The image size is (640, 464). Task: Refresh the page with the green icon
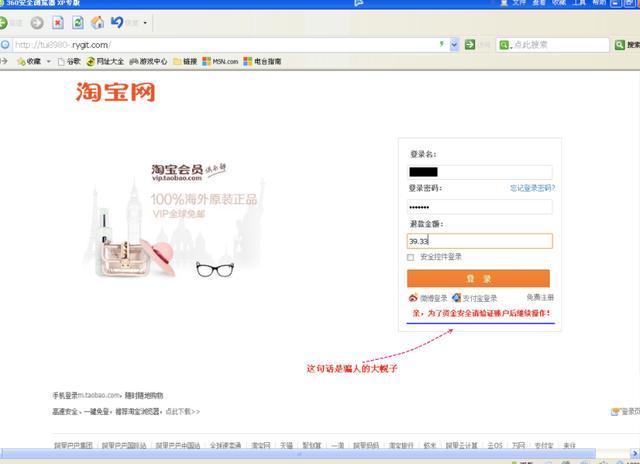(x=78, y=22)
